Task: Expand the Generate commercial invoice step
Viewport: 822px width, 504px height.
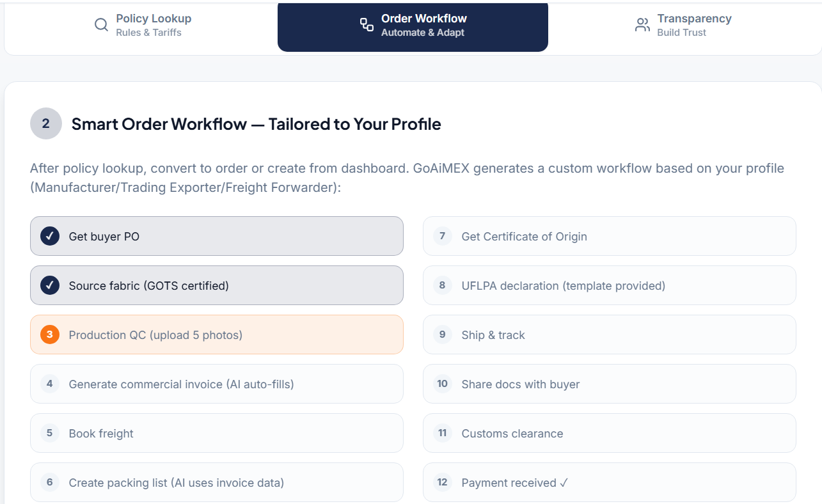Action: (x=216, y=384)
